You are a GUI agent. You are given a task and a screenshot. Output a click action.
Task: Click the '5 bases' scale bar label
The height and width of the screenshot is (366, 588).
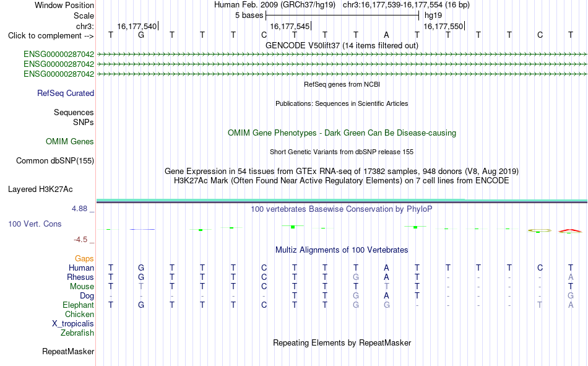(249, 15)
